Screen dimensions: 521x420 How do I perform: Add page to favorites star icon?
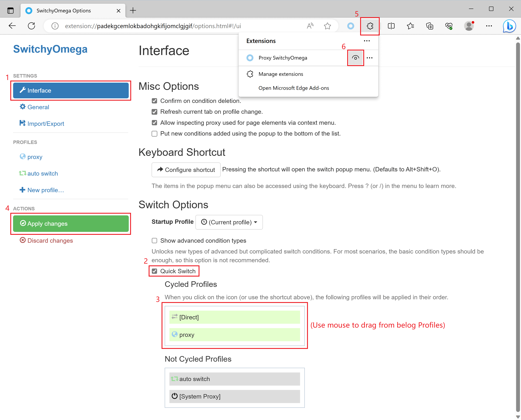(x=327, y=26)
